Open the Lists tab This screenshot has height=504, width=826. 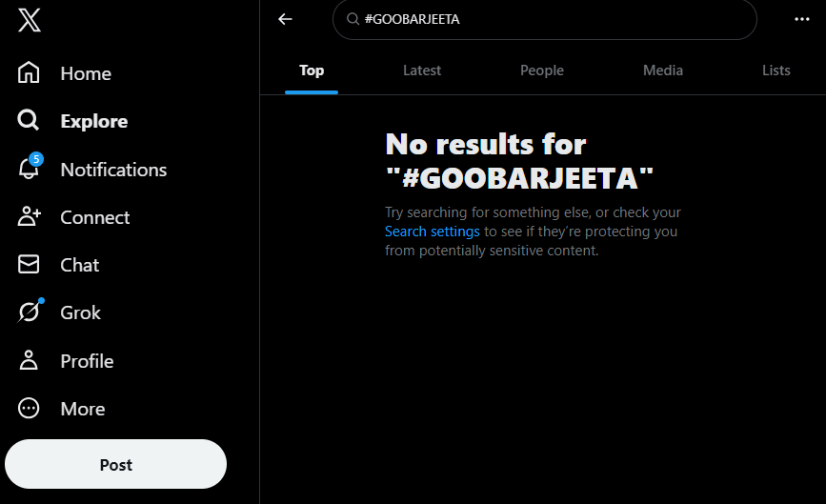pos(776,71)
